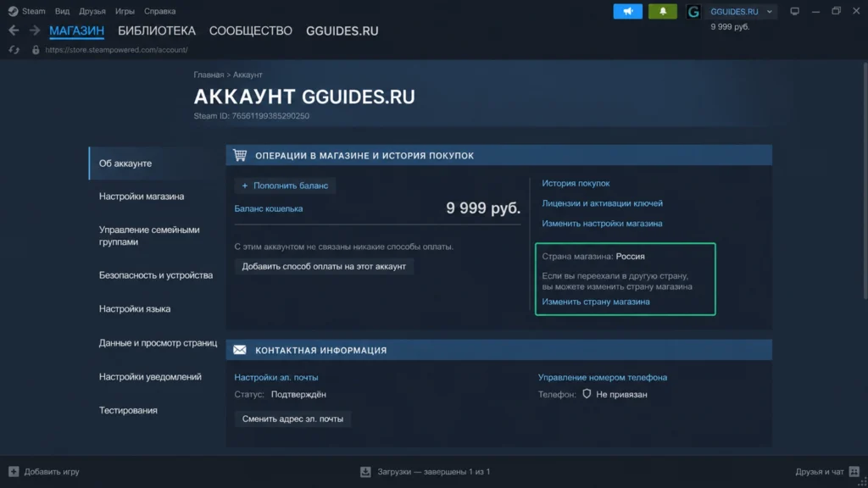Open the История покупок link
Viewport: 868px width, 488px height.
pos(576,183)
